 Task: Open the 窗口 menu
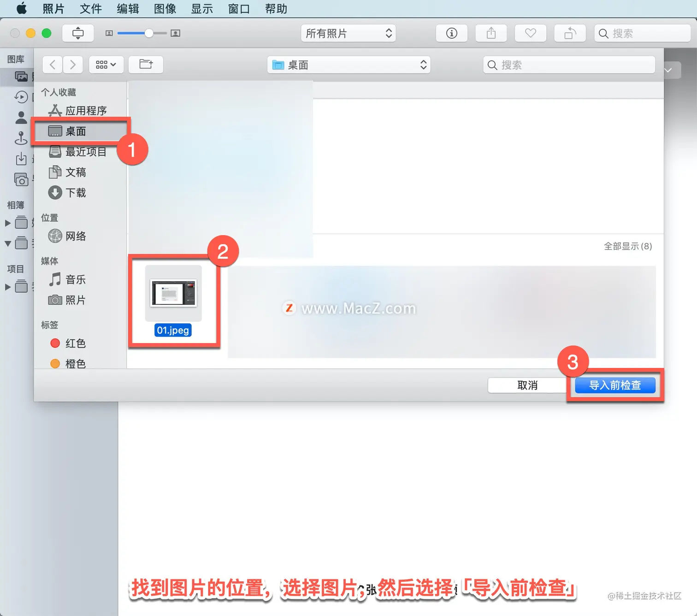pyautogui.click(x=239, y=9)
